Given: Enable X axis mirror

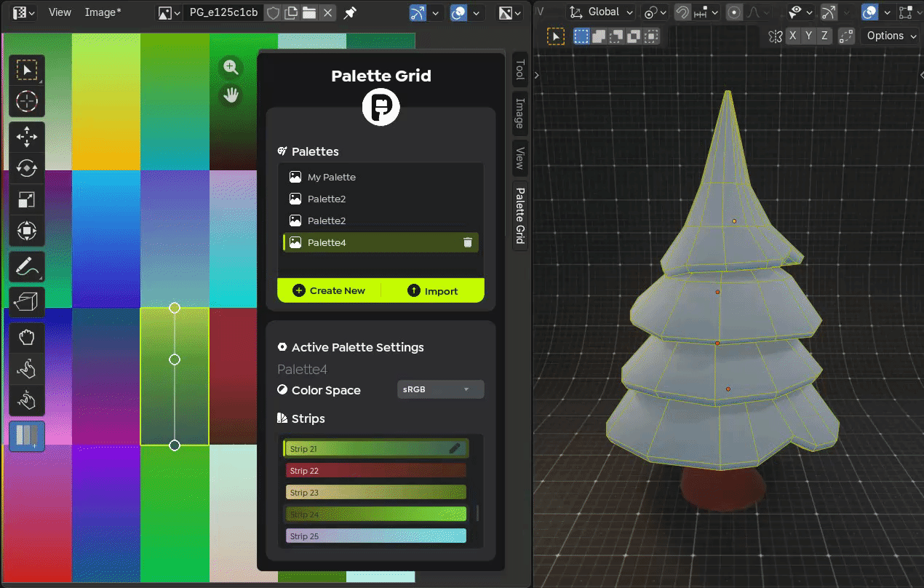Looking at the screenshot, I should point(792,36).
